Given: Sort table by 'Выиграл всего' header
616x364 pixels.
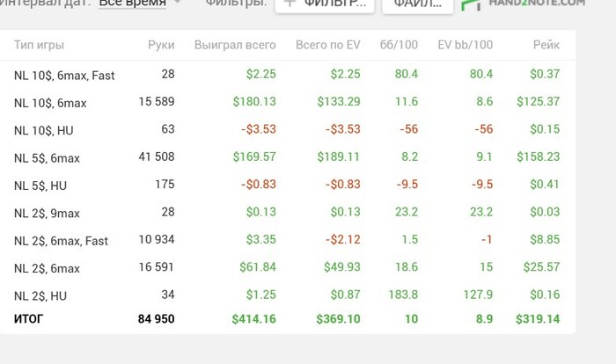Looking at the screenshot, I should point(235,45).
